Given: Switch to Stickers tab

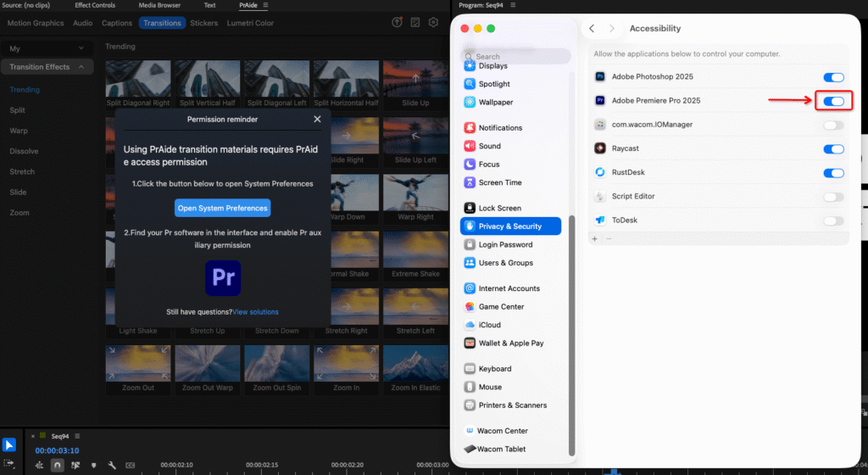Looking at the screenshot, I should 203,23.
